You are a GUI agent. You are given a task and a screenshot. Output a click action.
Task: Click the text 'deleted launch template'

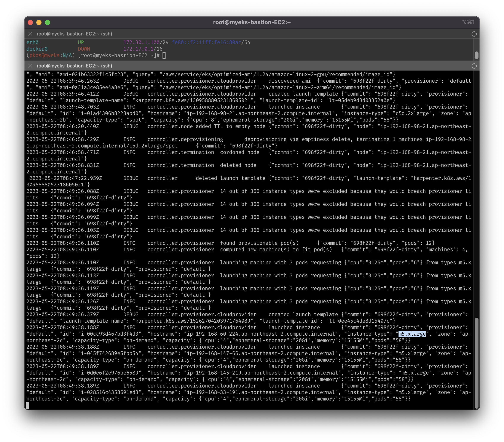coord(231,178)
